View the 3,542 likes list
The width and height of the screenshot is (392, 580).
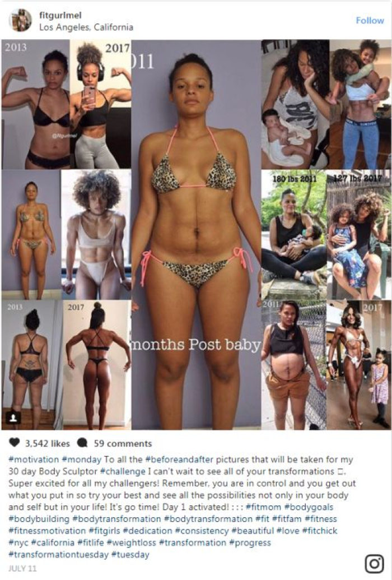[x=48, y=443]
